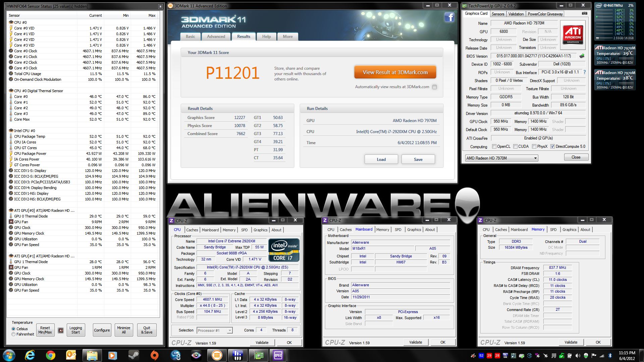Toggle the DirectCompute 5.0 checkbox
Screen dimensions: 644x362
coord(552,146)
